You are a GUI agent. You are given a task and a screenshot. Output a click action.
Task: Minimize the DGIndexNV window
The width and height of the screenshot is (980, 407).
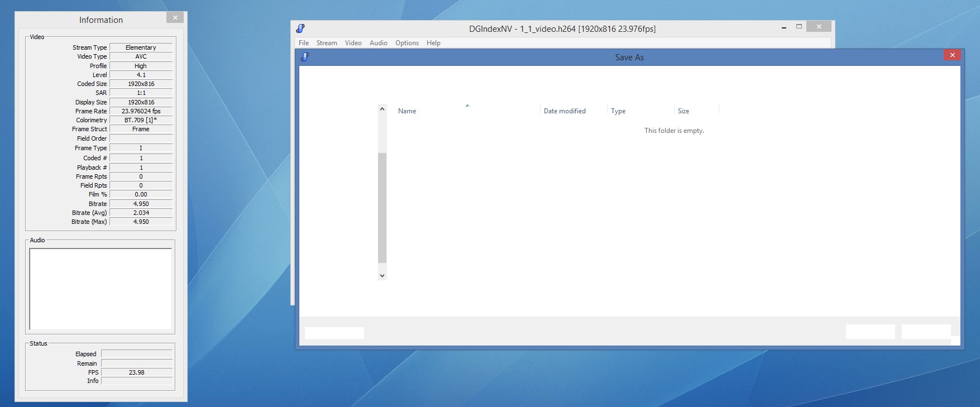click(x=784, y=27)
